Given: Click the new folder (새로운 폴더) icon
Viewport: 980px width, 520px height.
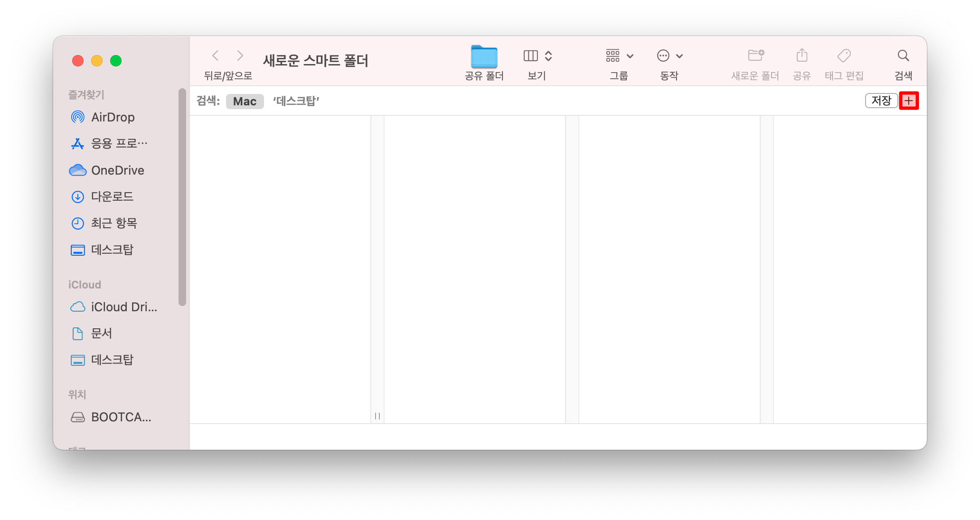Looking at the screenshot, I should [755, 56].
